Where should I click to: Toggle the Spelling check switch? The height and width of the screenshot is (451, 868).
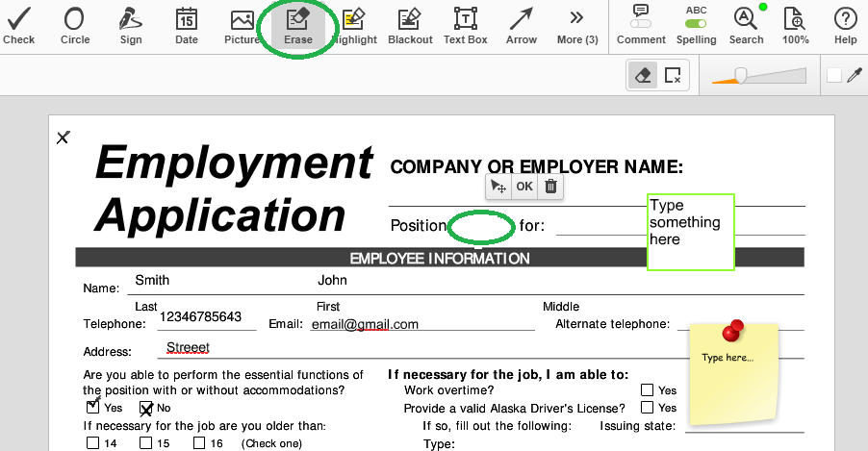tap(696, 24)
